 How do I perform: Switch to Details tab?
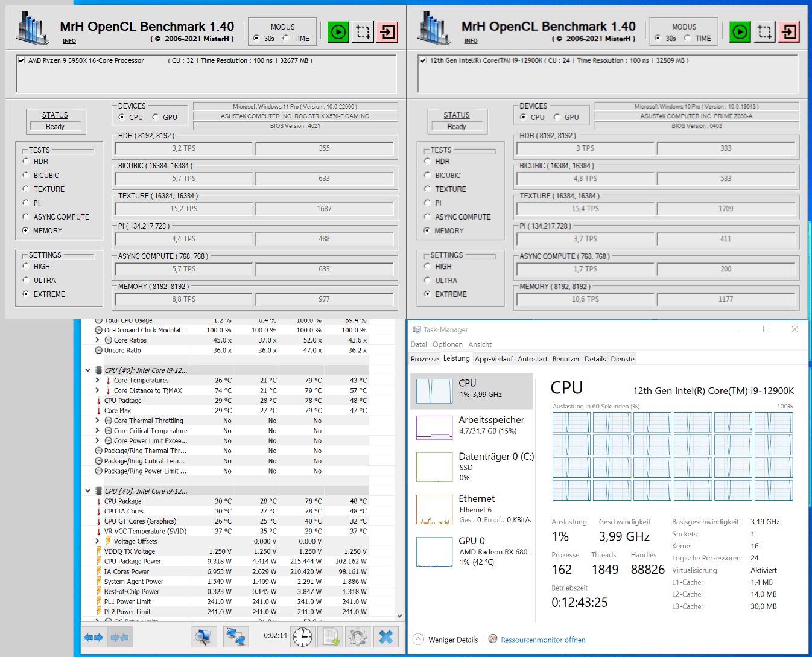click(595, 359)
